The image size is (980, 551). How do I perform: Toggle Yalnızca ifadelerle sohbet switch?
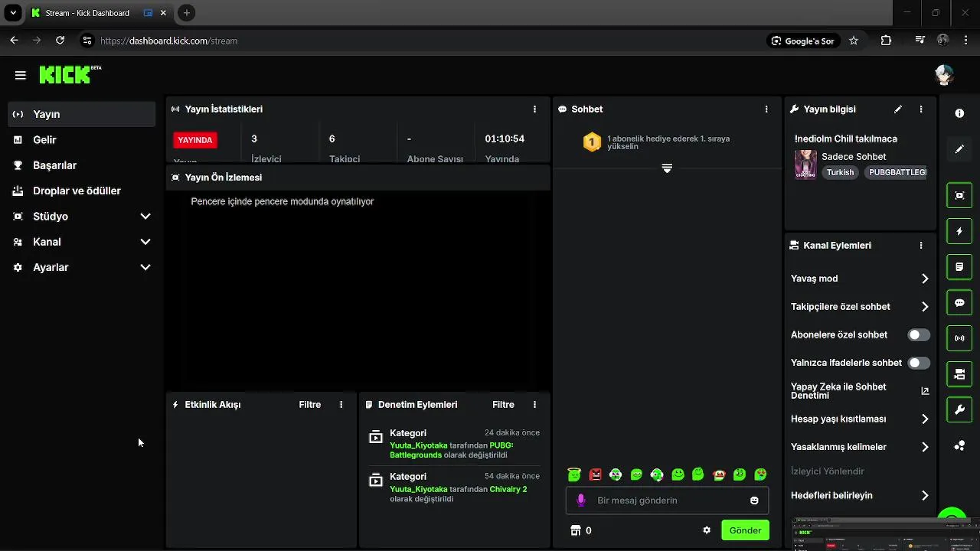pos(919,363)
